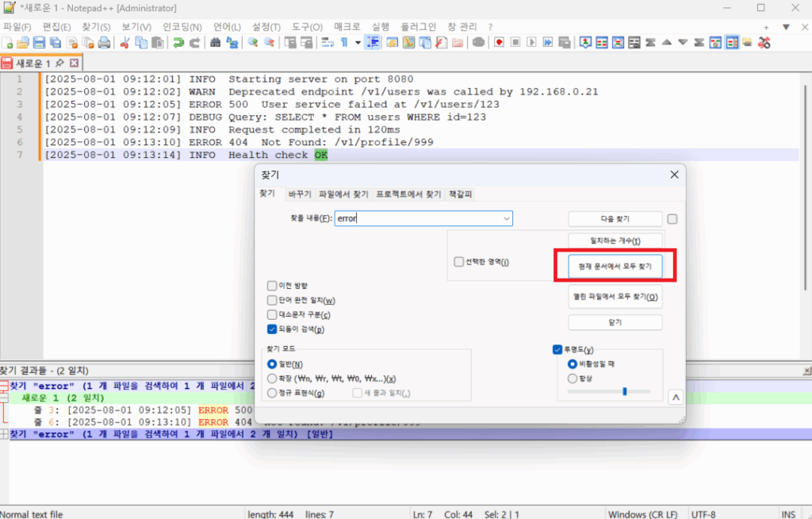The height and width of the screenshot is (519, 812).
Task: Open the 인코딩 menu
Action: point(182,26)
